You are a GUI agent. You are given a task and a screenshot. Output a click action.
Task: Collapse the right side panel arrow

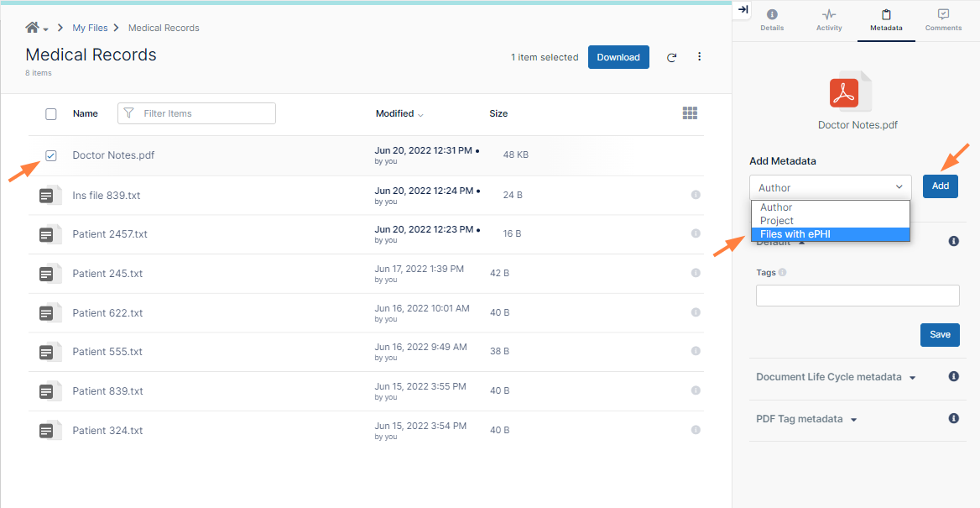click(x=743, y=9)
